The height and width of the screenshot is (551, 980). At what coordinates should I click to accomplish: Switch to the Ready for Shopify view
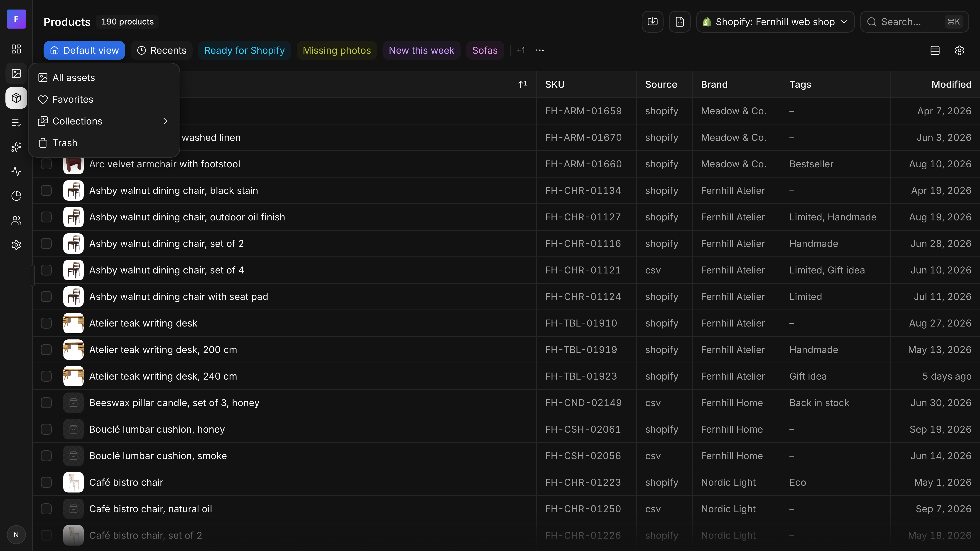(244, 50)
